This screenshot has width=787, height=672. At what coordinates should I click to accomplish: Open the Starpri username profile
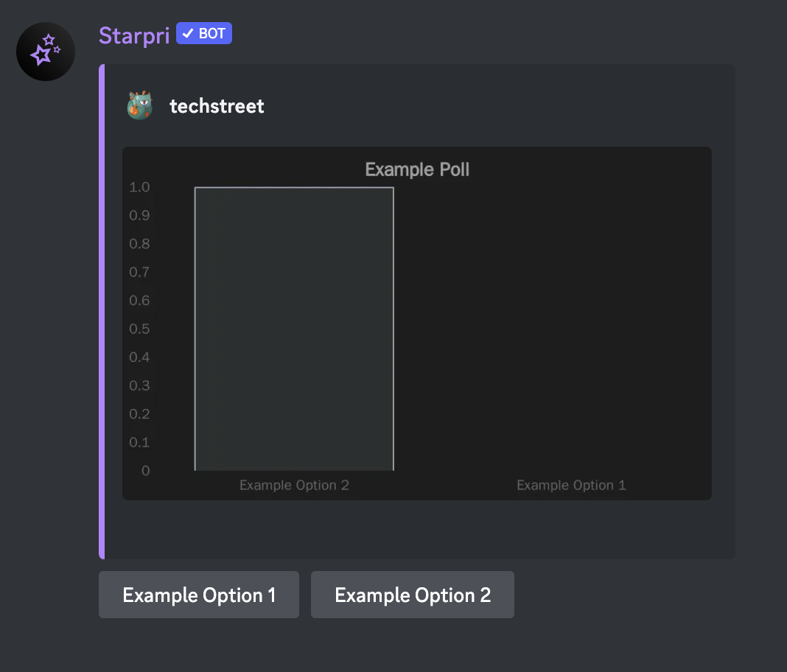tap(134, 35)
